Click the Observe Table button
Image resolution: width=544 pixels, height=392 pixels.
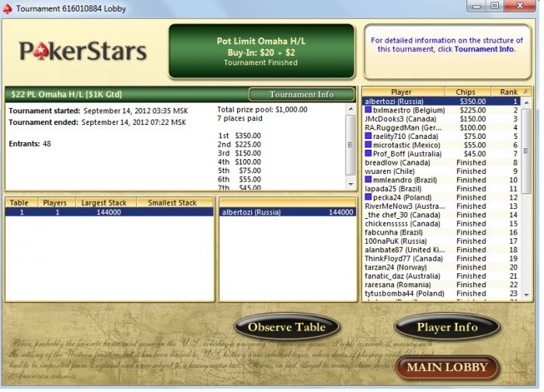(287, 327)
